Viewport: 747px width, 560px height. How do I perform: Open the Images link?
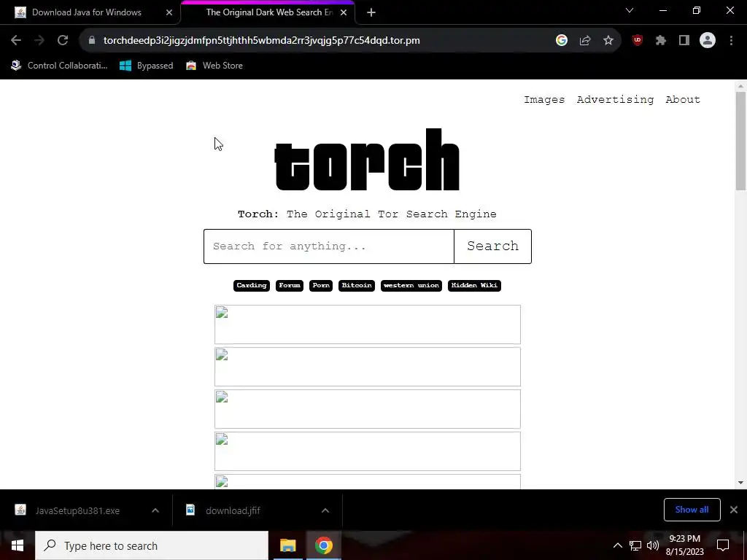pyautogui.click(x=544, y=99)
